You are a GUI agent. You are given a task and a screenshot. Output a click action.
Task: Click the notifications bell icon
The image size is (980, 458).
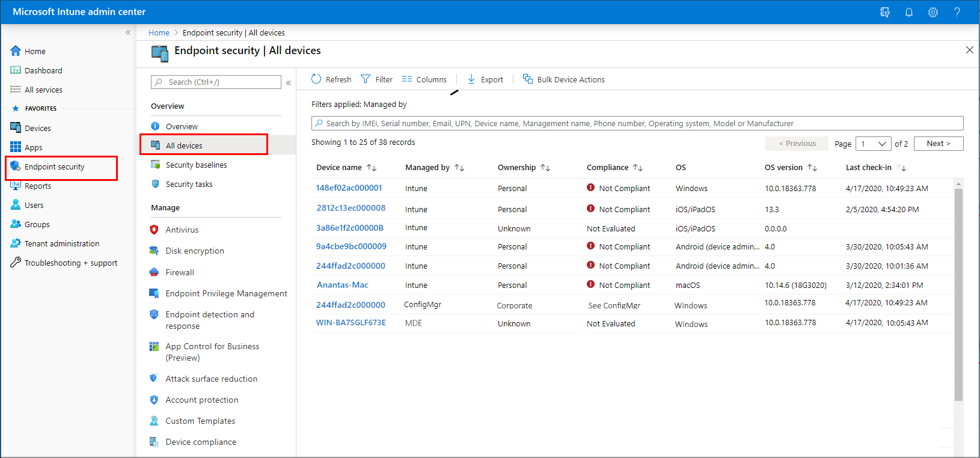coord(908,12)
